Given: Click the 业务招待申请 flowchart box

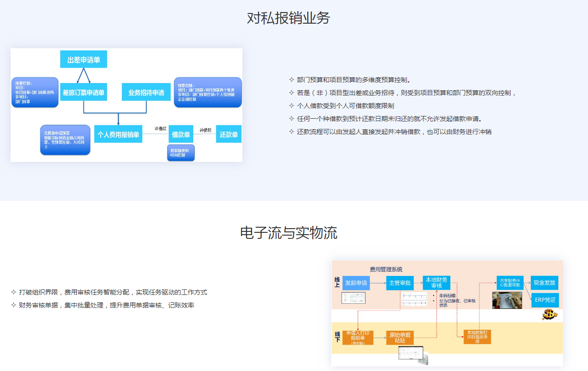Looking at the screenshot, I should coord(146,92).
